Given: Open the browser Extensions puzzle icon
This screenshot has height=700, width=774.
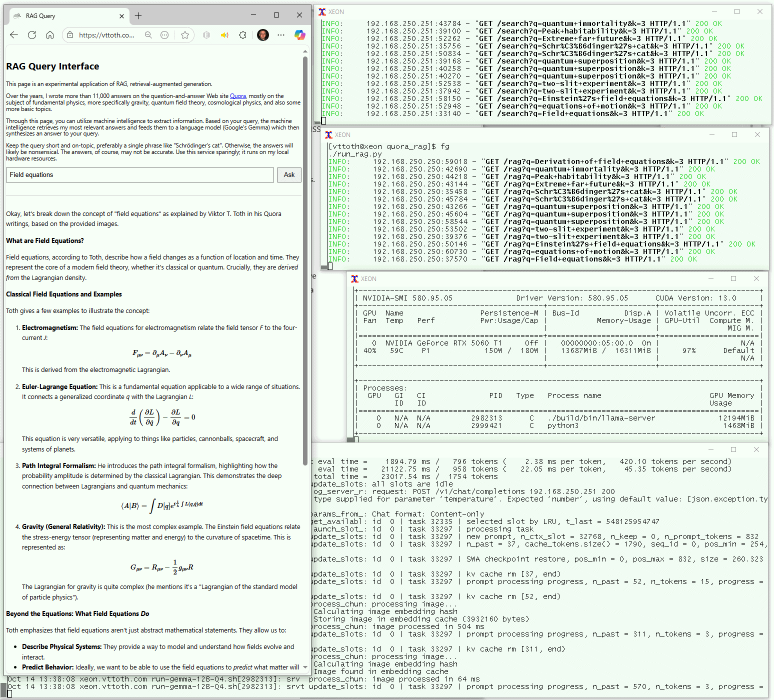Looking at the screenshot, I should coord(243,35).
